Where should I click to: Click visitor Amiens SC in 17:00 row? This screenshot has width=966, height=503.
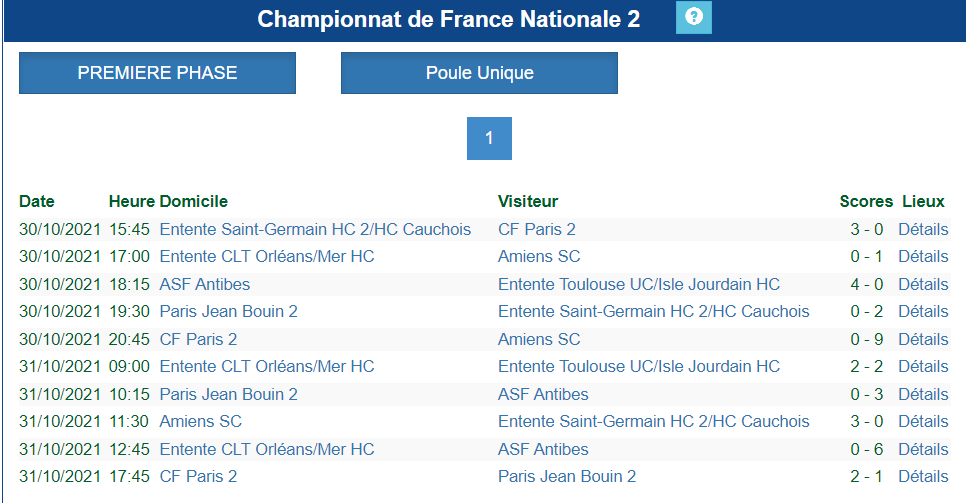coord(539,256)
